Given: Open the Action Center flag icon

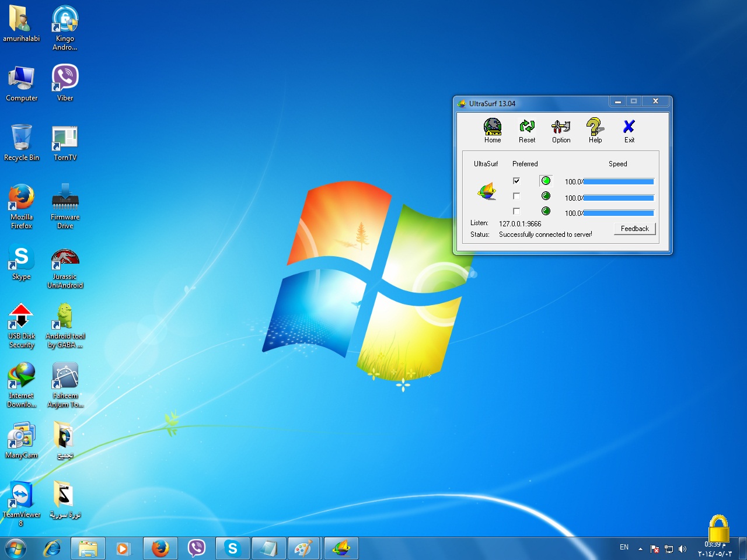Looking at the screenshot, I should (x=655, y=549).
